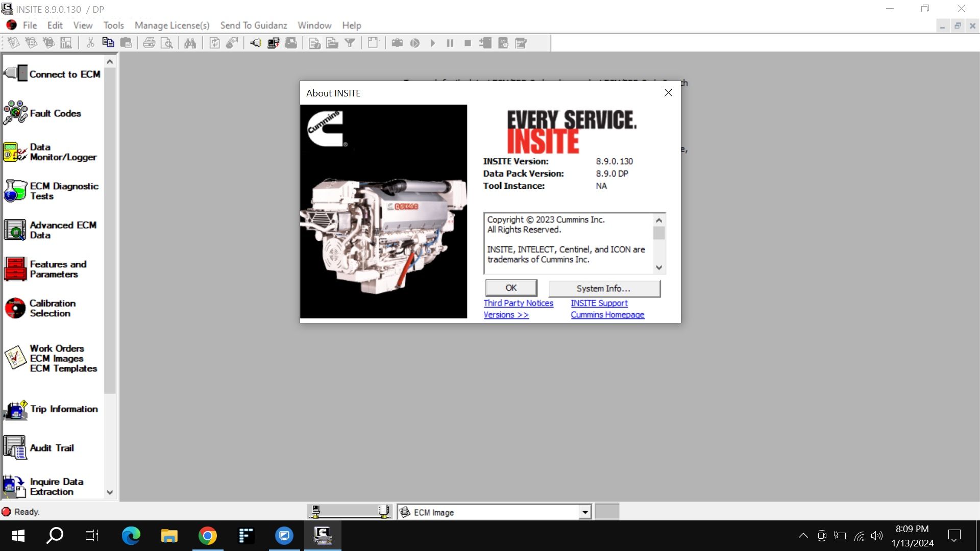This screenshot has height=551, width=980.
Task: Click the Find binoculars toolbar icon
Action: coord(190,43)
